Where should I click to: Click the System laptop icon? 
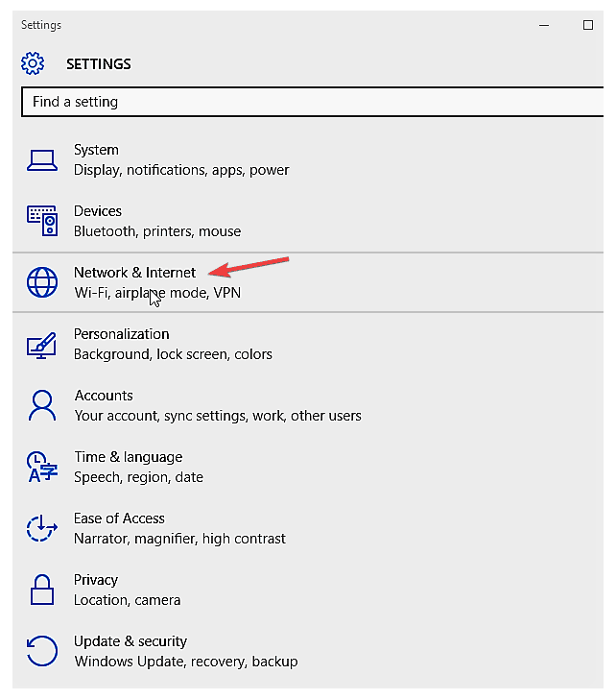tap(42, 160)
